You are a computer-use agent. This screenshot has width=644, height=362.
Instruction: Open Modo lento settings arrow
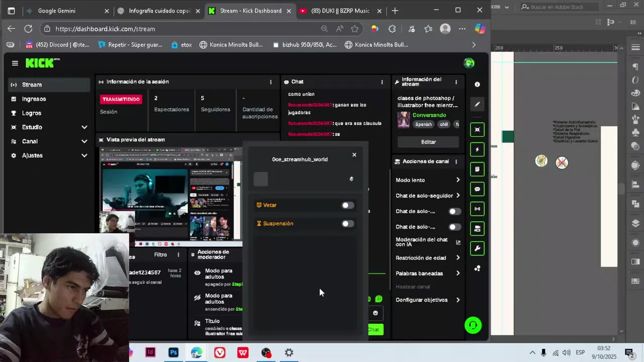[458, 180]
